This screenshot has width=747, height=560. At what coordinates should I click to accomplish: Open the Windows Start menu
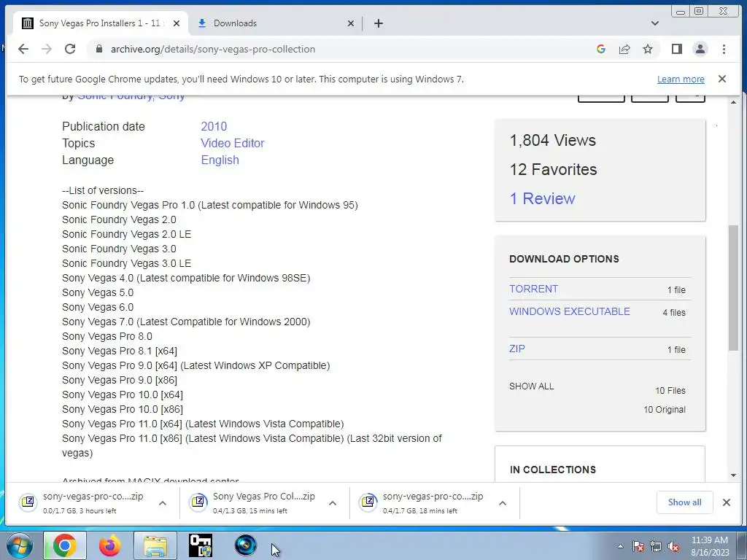[19, 545]
